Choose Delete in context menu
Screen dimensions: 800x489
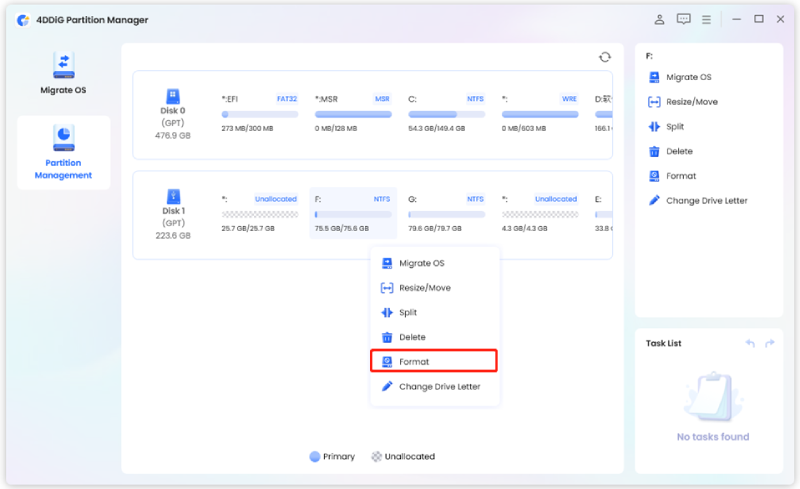click(434, 337)
